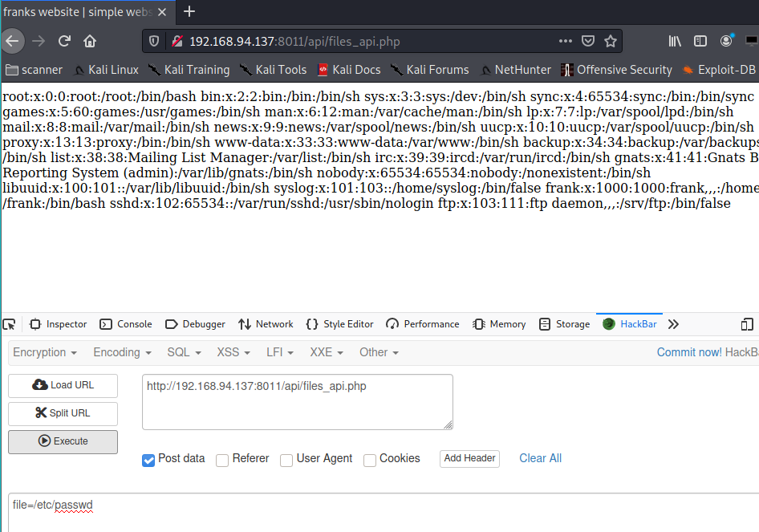Click in the post data field
This screenshot has width=759, height=532.
[x=384, y=512]
